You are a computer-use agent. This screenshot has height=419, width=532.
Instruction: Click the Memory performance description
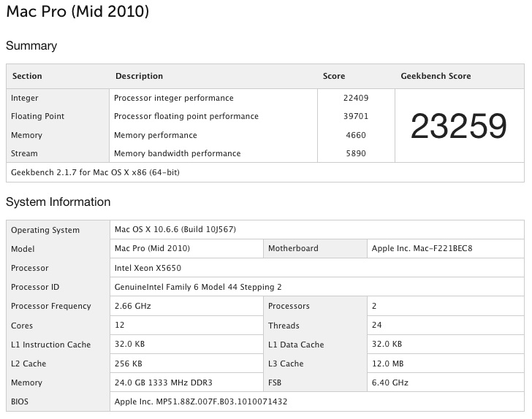point(156,135)
